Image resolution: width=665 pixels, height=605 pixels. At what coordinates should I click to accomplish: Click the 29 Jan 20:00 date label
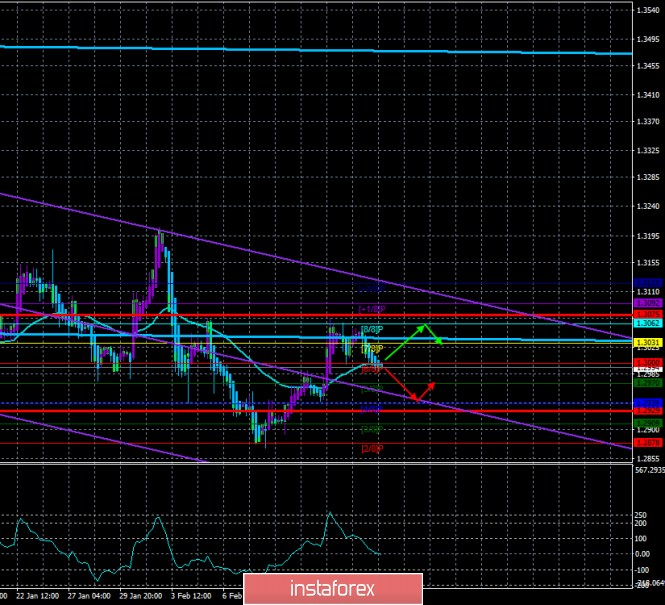tap(140, 596)
